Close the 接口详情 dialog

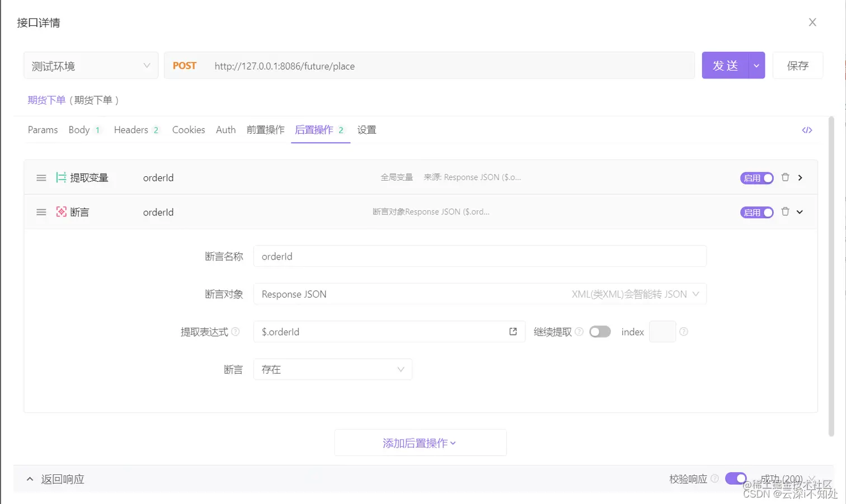point(812,22)
